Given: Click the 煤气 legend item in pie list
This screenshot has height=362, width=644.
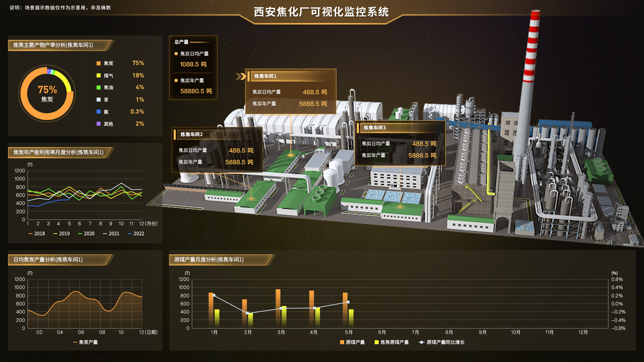Looking at the screenshot, I should click(108, 76).
